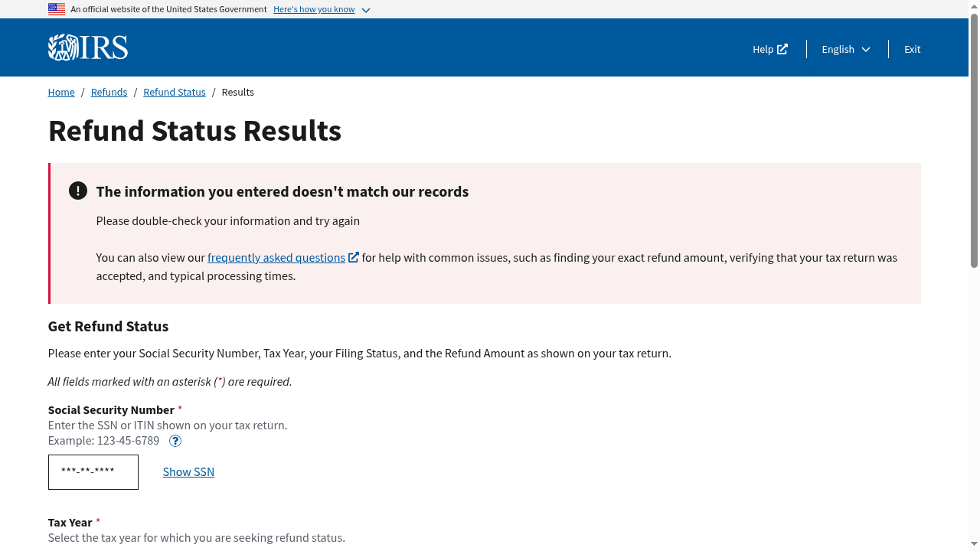Click the "Tax Year" field label

coord(70,523)
